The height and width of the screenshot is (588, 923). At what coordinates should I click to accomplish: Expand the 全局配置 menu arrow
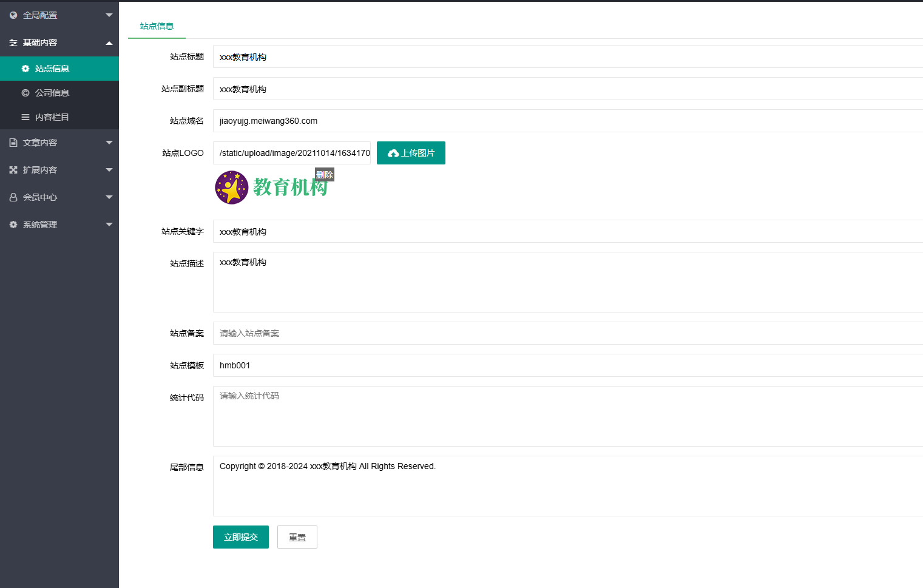tap(109, 15)
